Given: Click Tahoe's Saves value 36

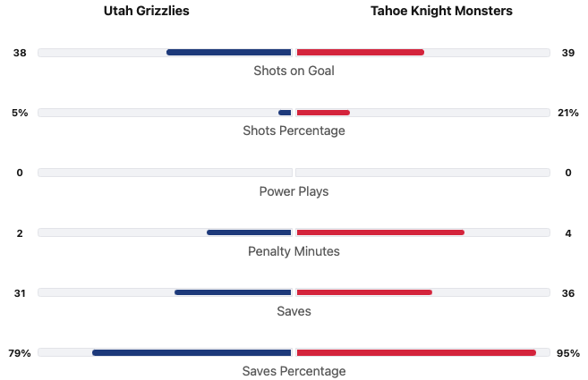Looking at the screenshot, I should (x=567, y=292).
